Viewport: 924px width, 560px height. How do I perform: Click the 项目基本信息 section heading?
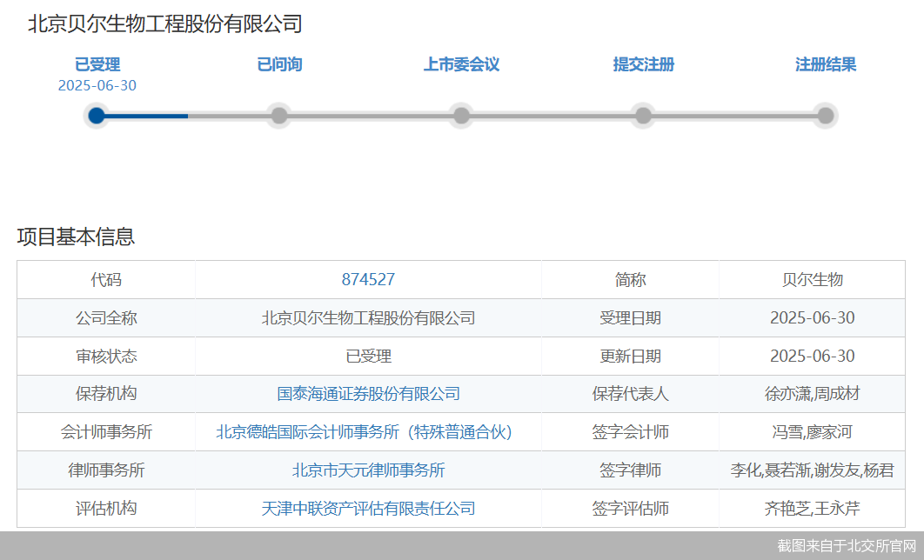click(76, 237)
